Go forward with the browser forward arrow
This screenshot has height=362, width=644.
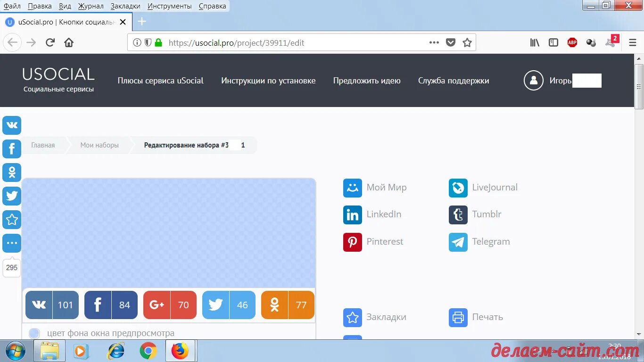(x=31, y=42)
